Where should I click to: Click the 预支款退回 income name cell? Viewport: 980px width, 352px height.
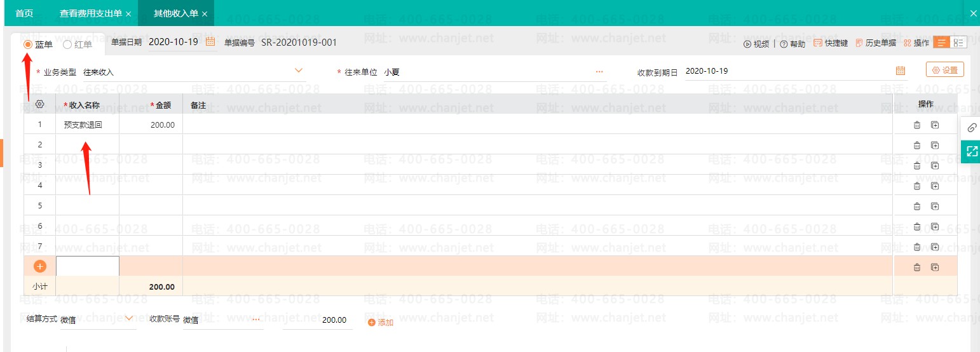click(x=87, y=125)
